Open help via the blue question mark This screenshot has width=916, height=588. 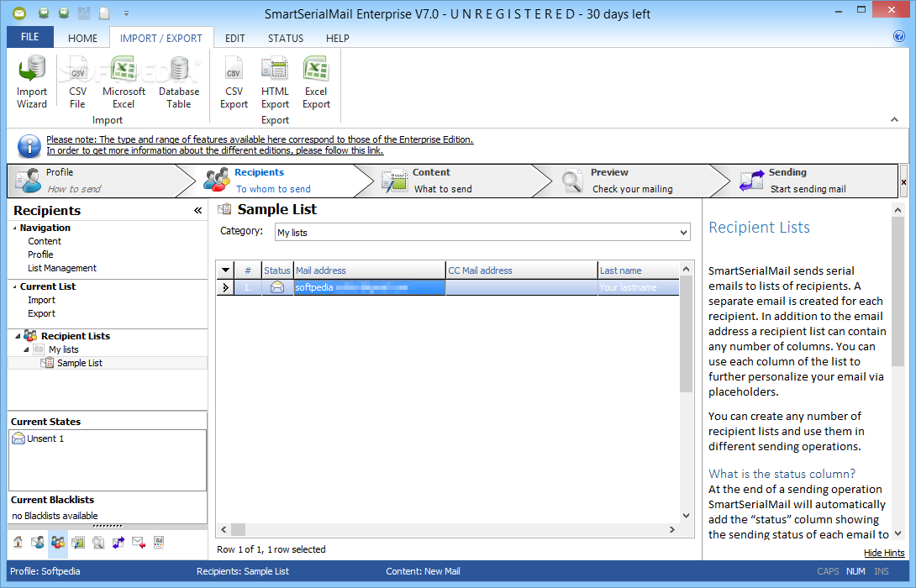tap(899, 36)
